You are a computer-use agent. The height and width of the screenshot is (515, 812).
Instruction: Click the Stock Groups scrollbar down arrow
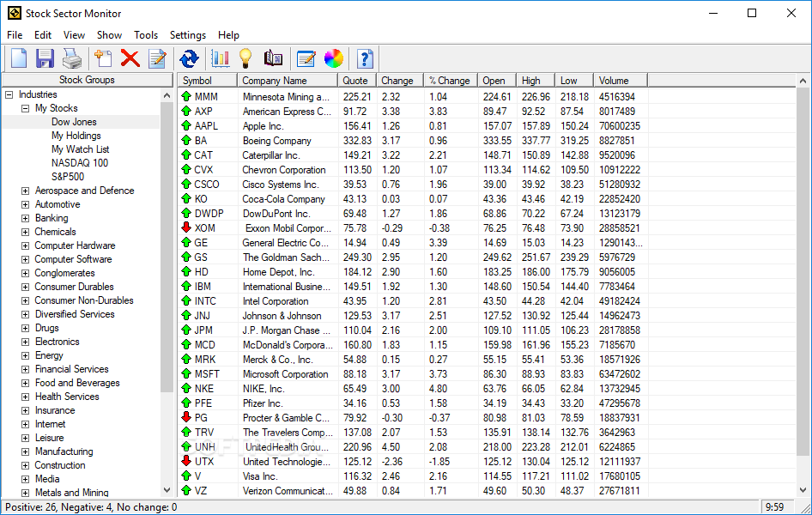pyautogui.click(x=167, y=489)
